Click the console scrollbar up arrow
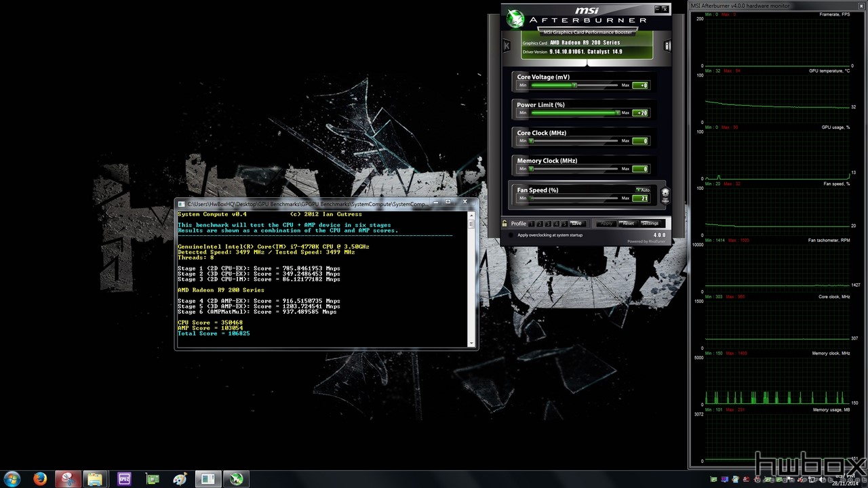This screenshot has width=868, height=488. [472, 216]
